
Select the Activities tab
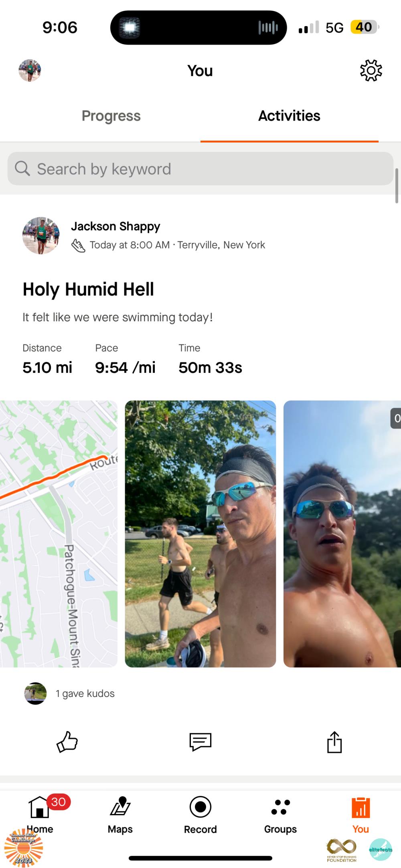point(289,116)
